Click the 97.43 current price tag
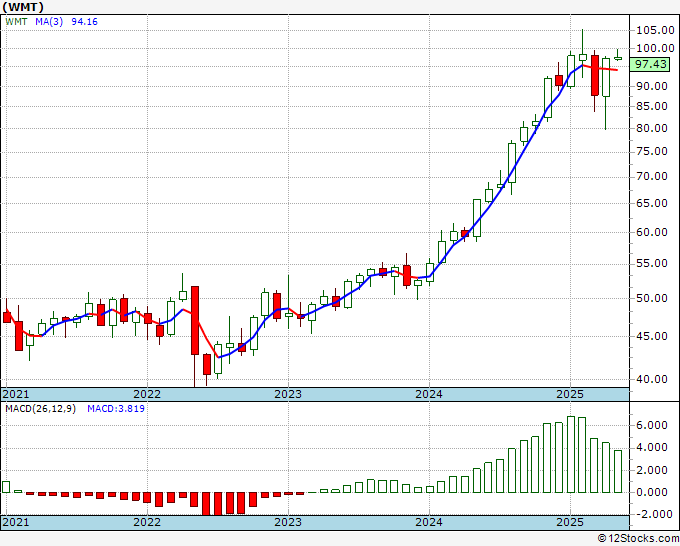 coord(650,65)
